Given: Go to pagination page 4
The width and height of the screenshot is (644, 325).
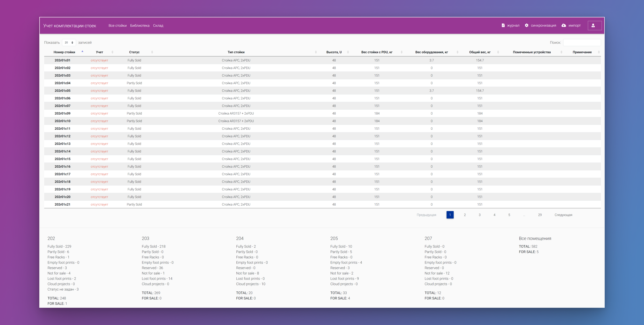Looking at the screenshot, I should tap(494, 215).
